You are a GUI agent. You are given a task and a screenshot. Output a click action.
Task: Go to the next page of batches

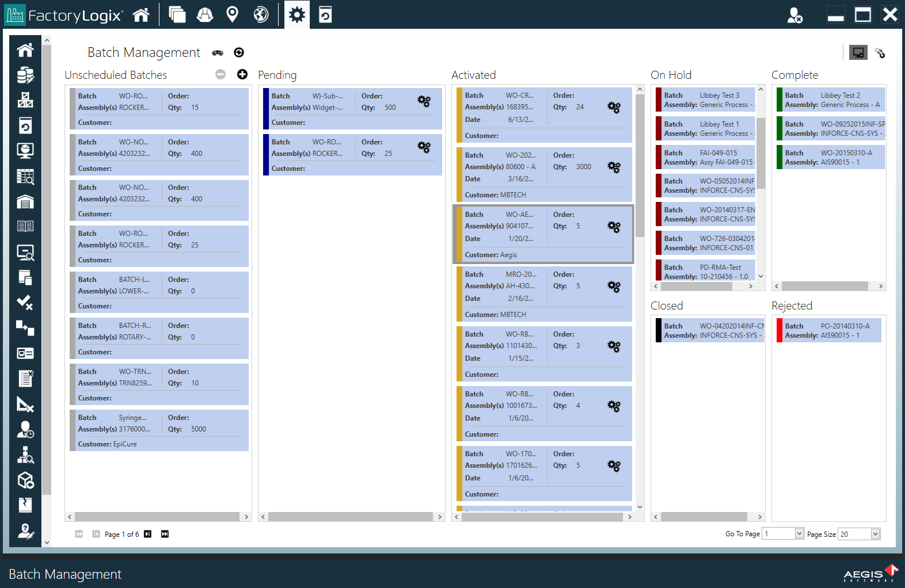(x=148, y=534)
